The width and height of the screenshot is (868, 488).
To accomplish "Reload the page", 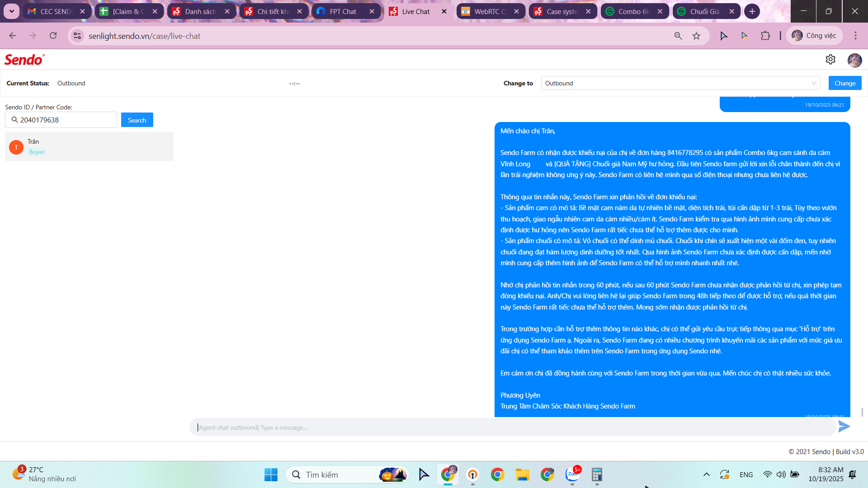I will [53, 36].
